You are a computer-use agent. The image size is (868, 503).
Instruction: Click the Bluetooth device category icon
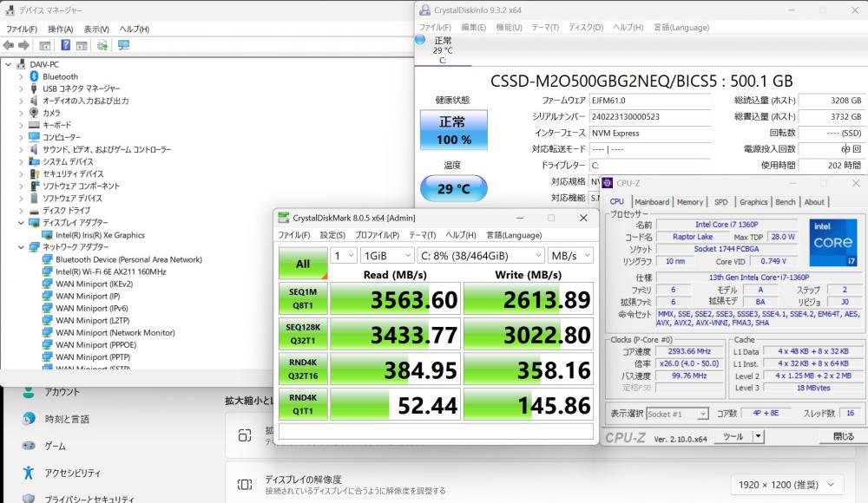click(x=34, y=76)
